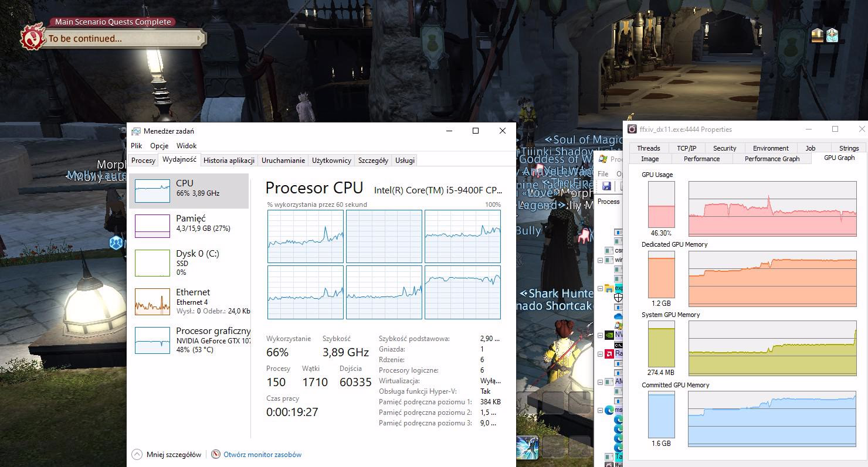Switch to the Szczegóły tab
Viewport: 868px width, 467px height.
pyautogui.click(x=373, y=161)
